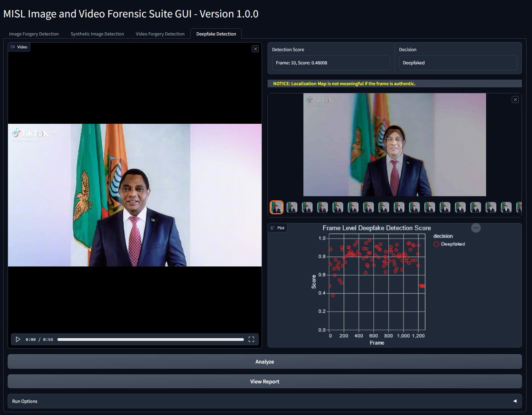Select the fourth frame thumbnail

click(x=322, y=207)
